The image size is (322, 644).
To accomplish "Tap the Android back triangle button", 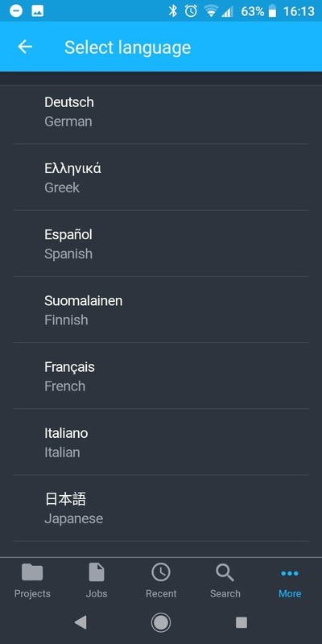I will (80, 622).
